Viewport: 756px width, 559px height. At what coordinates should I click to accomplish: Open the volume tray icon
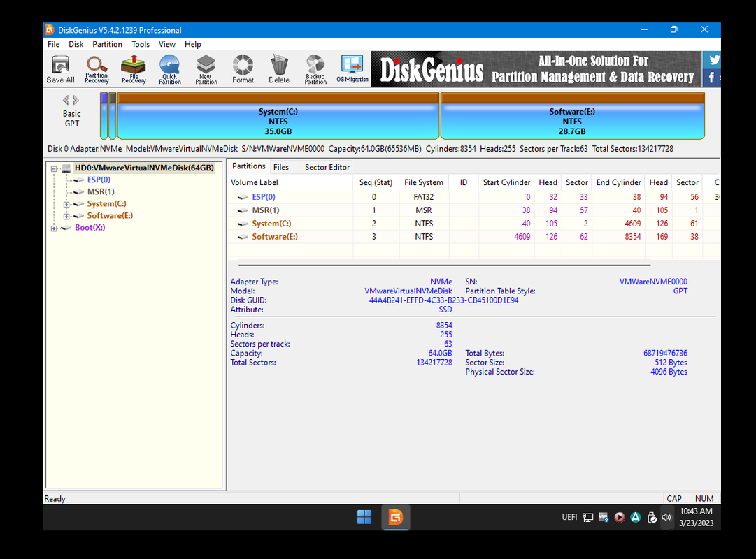click(x=666, y=518)
